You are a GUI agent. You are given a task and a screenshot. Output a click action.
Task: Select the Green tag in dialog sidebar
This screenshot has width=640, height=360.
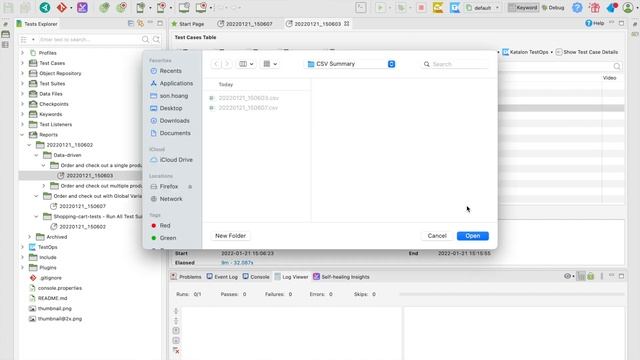click(x=164, y=238)
